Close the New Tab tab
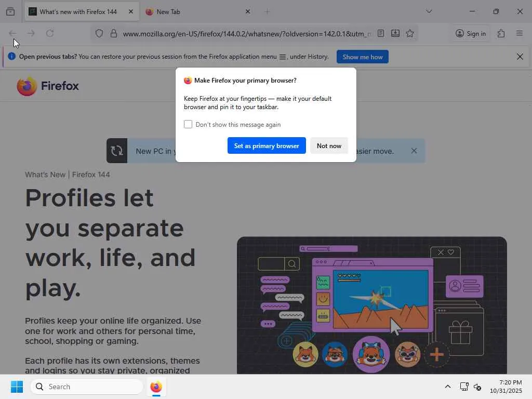Image resolution: width=532 pixels, height=399 pixels. tap(248, 11)
